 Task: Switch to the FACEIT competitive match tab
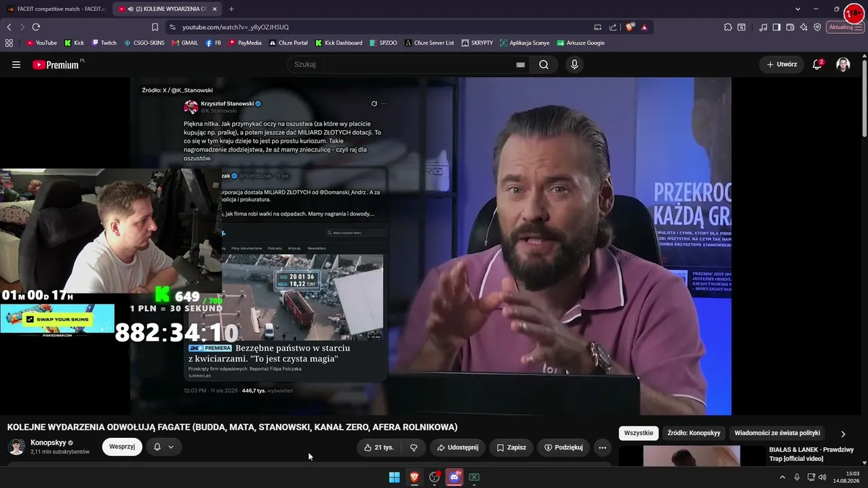56,9
